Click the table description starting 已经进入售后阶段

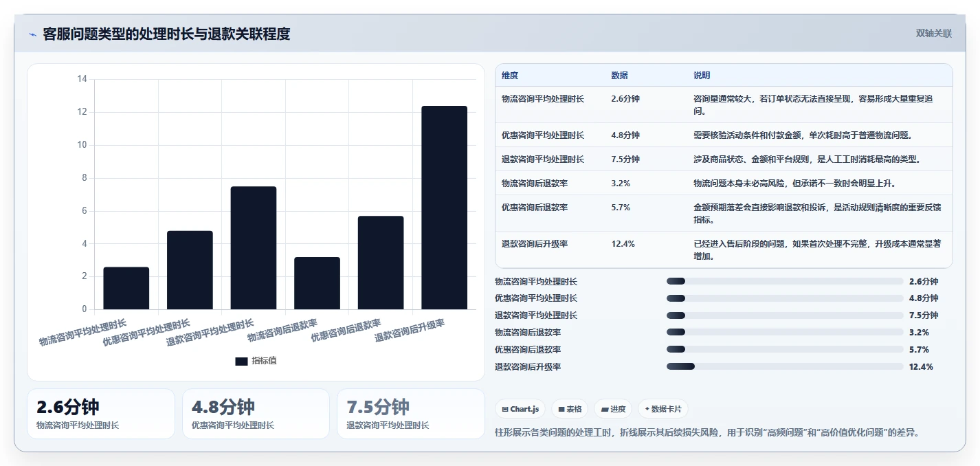[x=817, y=249]
